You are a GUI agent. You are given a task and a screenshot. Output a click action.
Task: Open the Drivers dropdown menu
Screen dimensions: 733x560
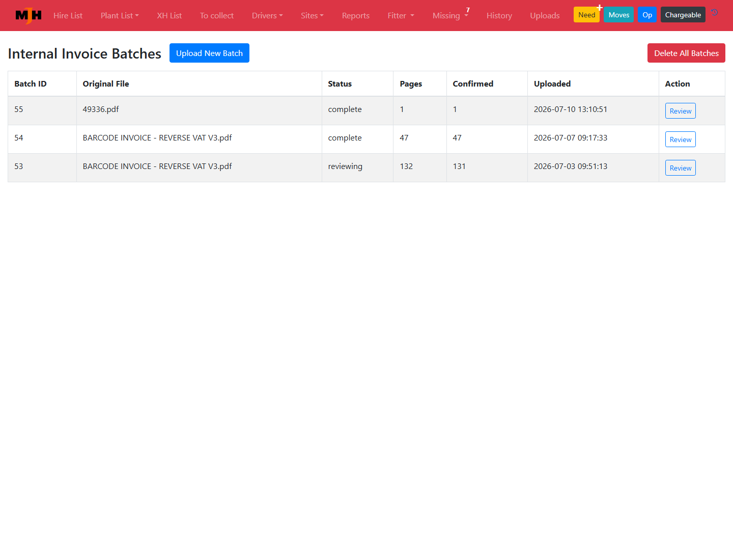pos(267,15)
